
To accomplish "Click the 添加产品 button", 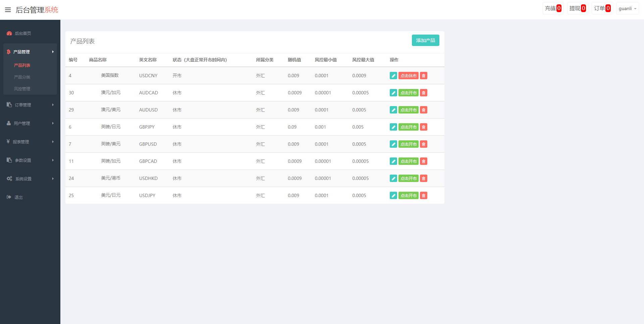I will [x=425, y=40].
